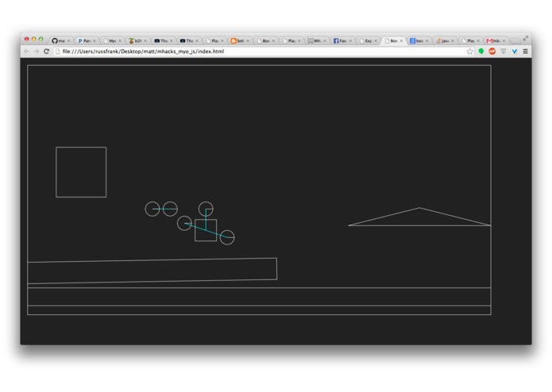Enter fullscreen with the arrows icon

525,38
